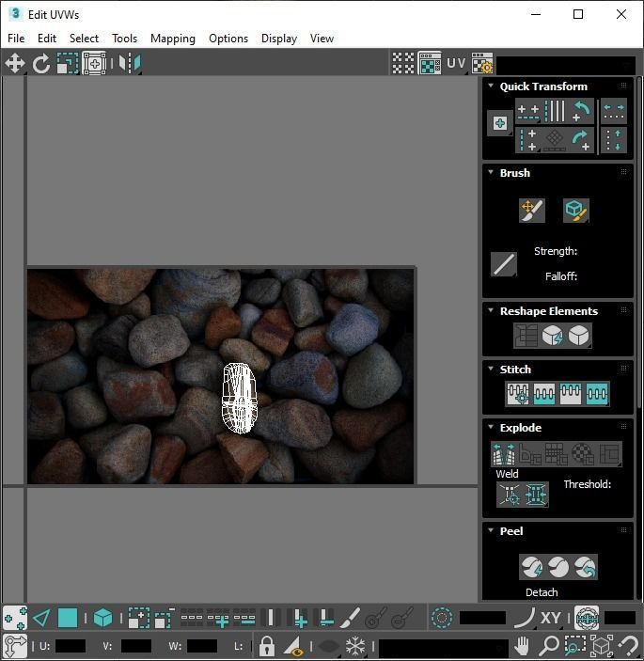This screenshot has width=644, height=661.
Task: Click the soft selection falloff value field
Action: click(x=482, y=618)
